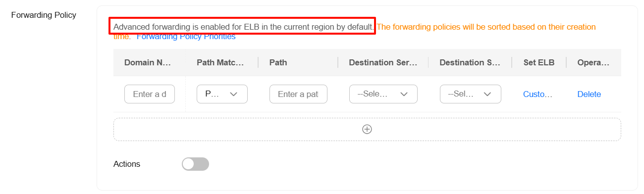The height and width of the screenshot is (194, 644).
Task: Click the Destination Ser... column header
Action: (x=383, y=62)
